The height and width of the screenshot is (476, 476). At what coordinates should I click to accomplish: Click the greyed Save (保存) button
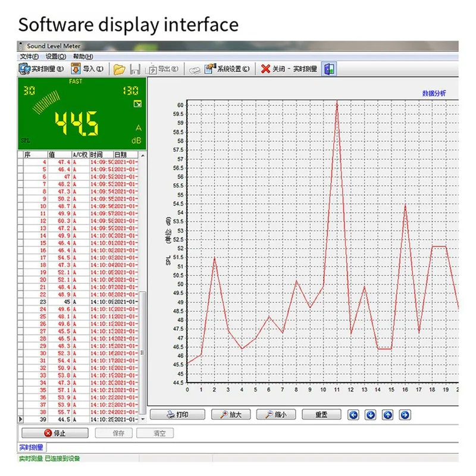114,433
